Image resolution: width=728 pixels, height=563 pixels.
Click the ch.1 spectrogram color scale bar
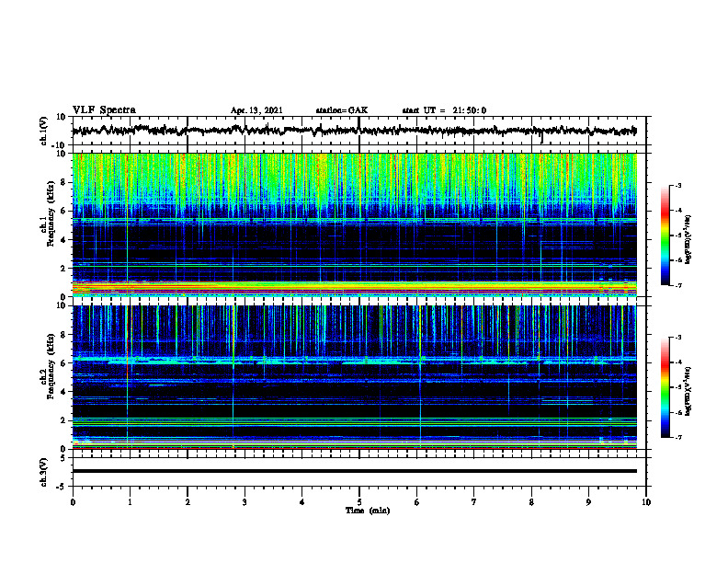tap(665, 236)
